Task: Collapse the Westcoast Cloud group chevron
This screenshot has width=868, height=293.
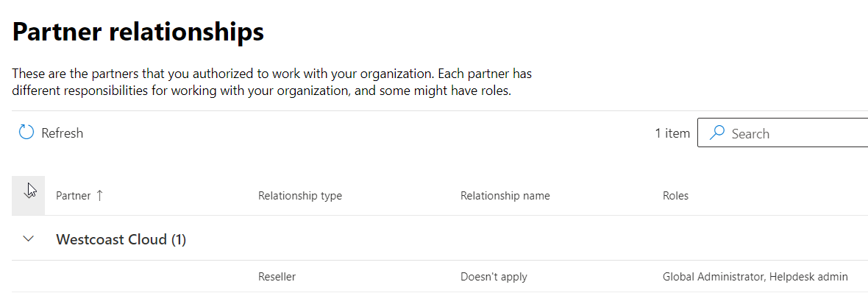Action: pos(28,239)
